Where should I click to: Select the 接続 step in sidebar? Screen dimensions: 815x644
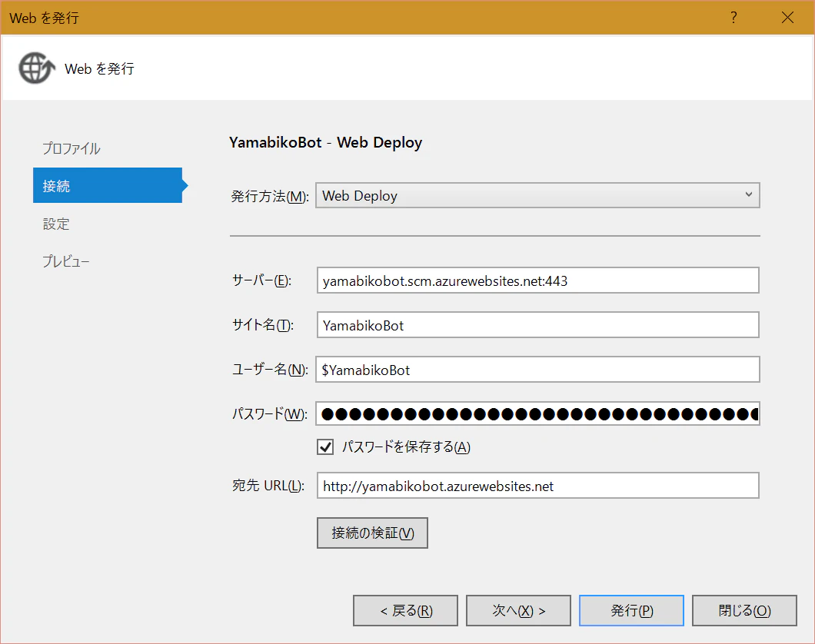(108, 185)
